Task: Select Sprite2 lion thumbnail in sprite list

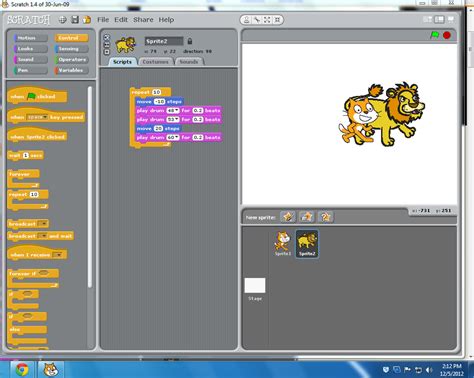Action: (307, 244)
